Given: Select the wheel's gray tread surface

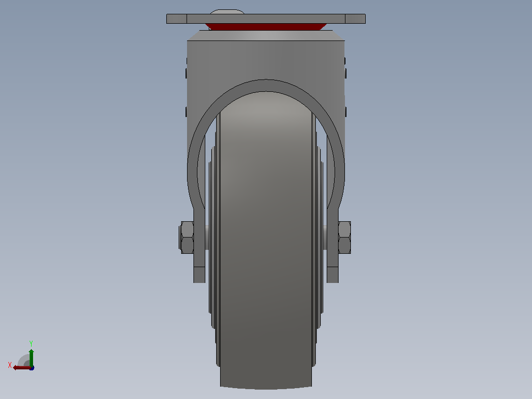Looking at the screenshot, I should 266,240.
